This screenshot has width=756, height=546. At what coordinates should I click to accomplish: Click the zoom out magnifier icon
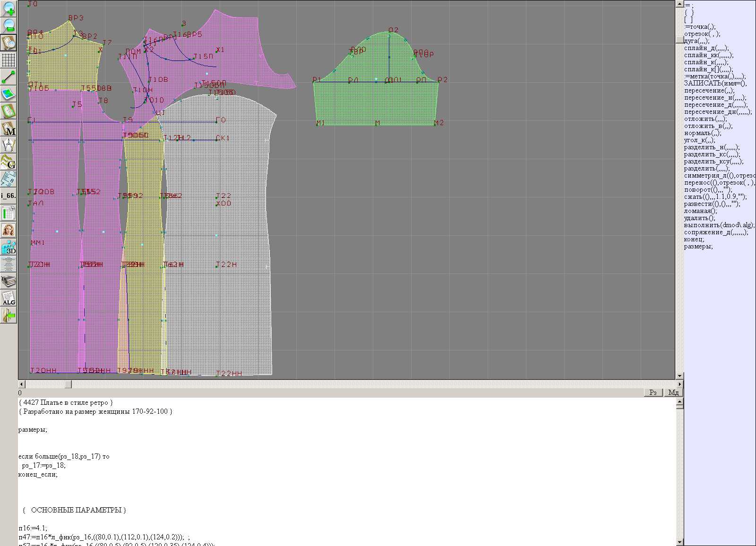click(x=9, y=26)
